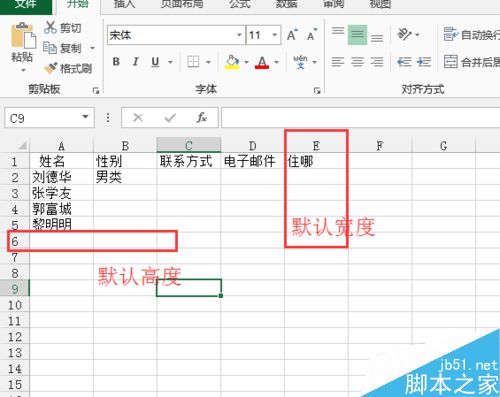The width and height of the screenshot is (500, 397).
Task: Toggle Bold formatting
Action: click(x=116, y=62)
